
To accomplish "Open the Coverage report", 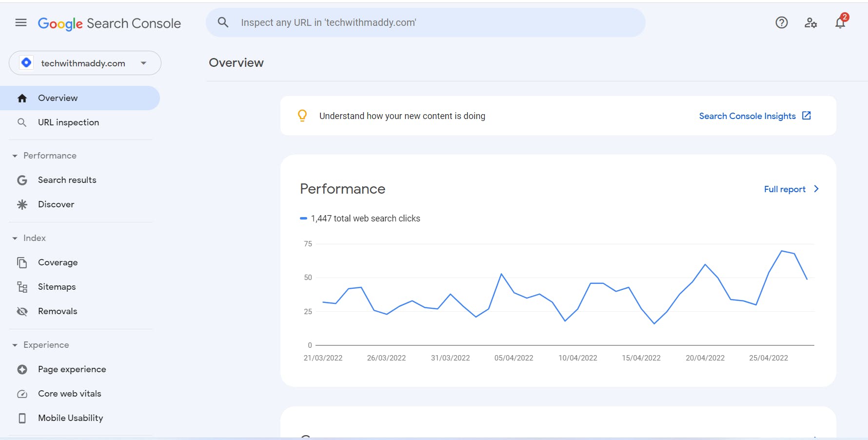I will 80,262.
